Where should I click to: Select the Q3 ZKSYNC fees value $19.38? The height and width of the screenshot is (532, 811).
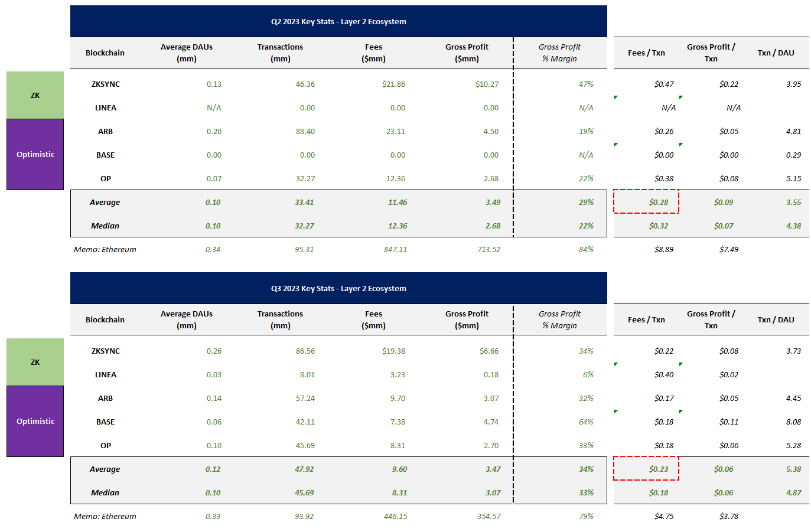click(393, 351)
